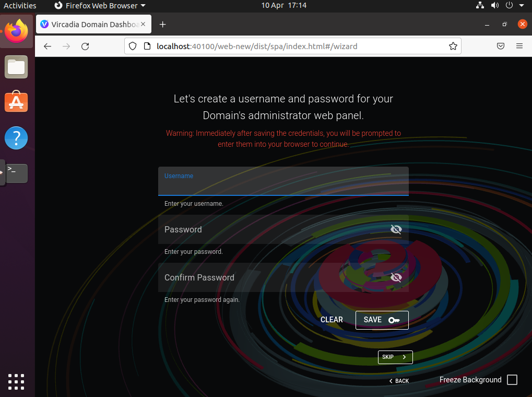This screenshot has width=532, height=397.
Task: Click the Confirm Password input field
Action: pos(283,277)
